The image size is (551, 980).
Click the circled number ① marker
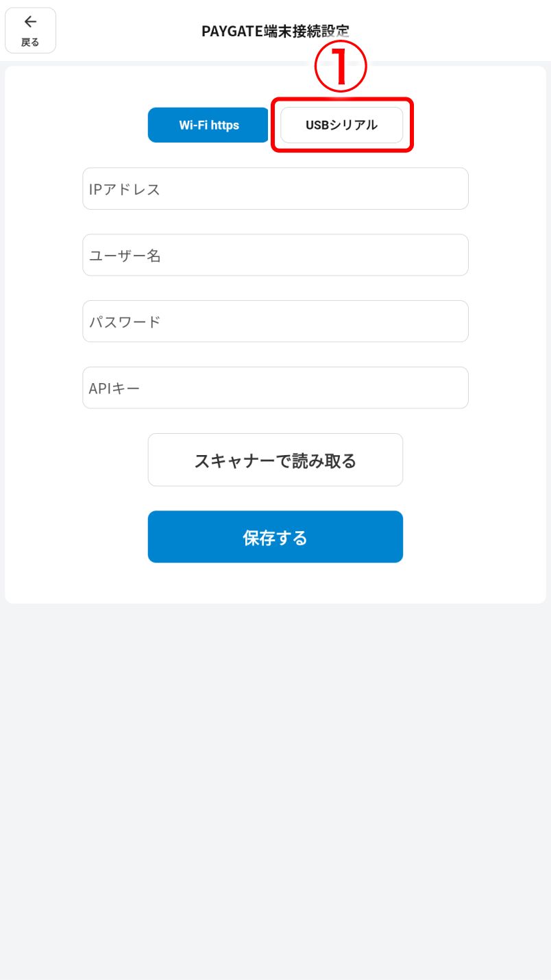pyautogui.click(x=341, y=67)
